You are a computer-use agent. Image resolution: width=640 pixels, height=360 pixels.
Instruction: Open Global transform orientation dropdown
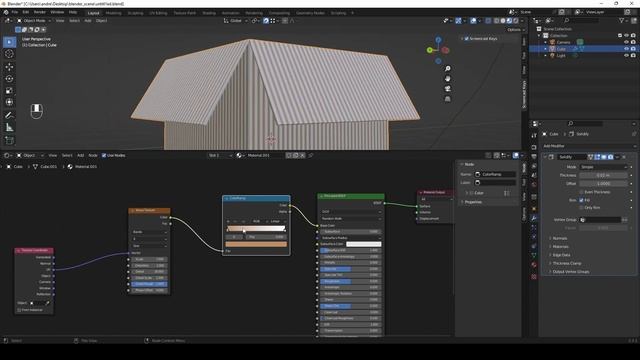[236, 20]
